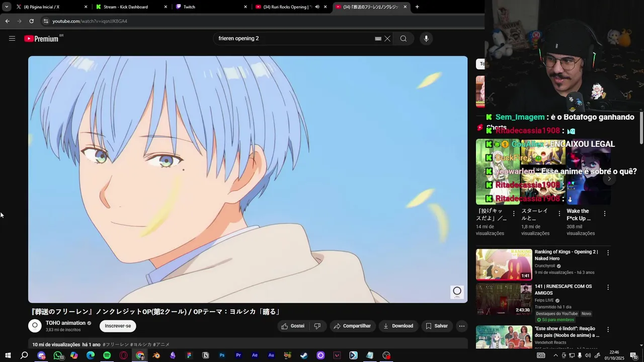Open Steam from the taskbar

coord(304,355)
